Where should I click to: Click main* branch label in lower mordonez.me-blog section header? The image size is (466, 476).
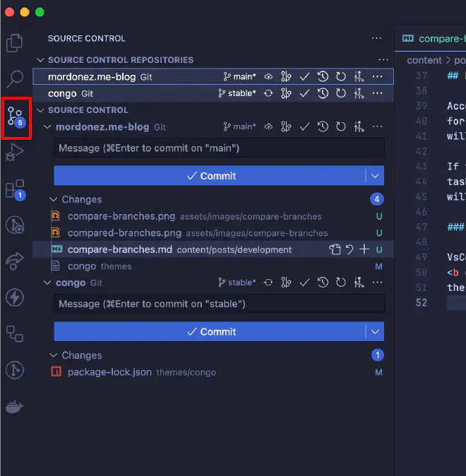[239, 126]
